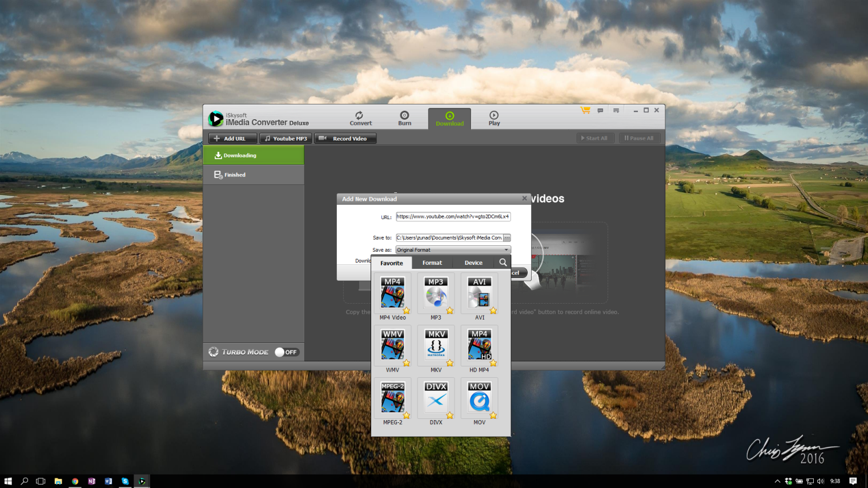
Task: Open the feedback speech bubble icon
Action: 600,110
